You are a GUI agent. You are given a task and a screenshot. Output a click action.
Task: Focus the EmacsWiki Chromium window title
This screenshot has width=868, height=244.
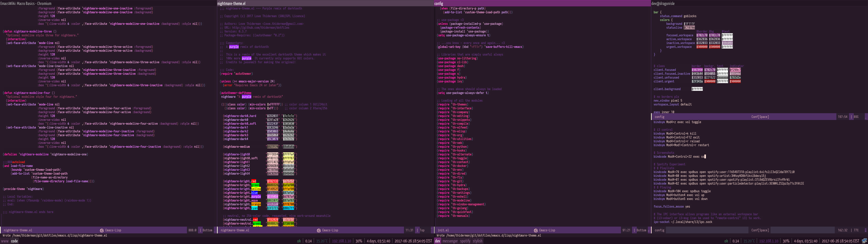(26, 3)
